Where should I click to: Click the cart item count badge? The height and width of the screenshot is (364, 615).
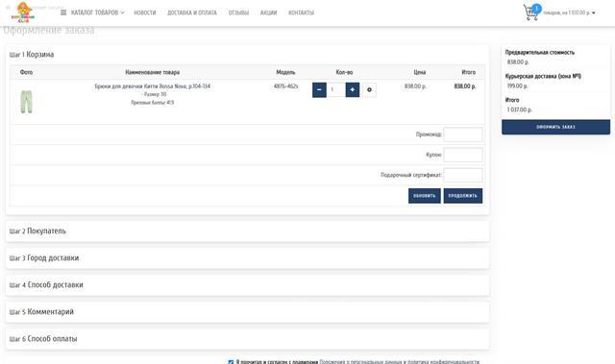click(x=536, y=9)
